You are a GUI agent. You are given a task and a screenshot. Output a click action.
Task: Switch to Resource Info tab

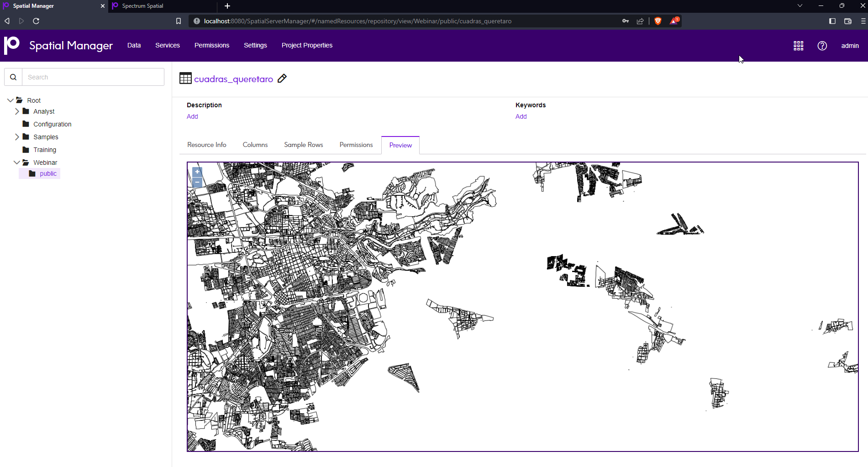207,145
